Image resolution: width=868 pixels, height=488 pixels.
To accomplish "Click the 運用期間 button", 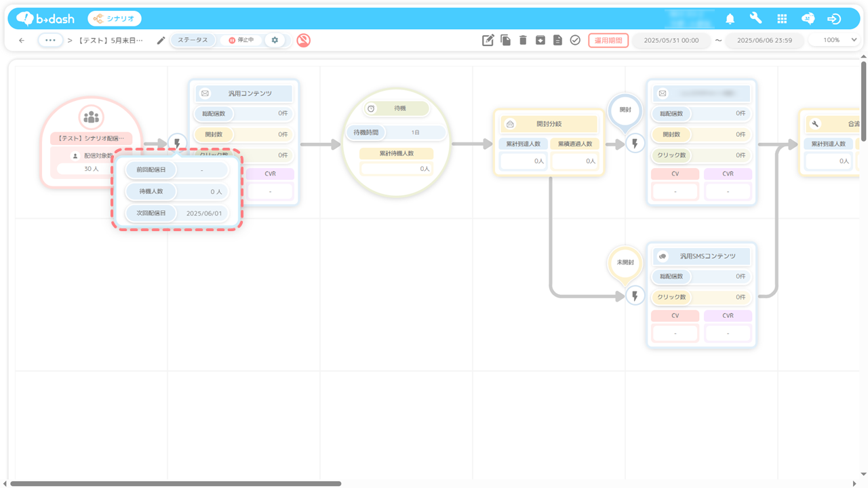I will [x=608, y=41].
